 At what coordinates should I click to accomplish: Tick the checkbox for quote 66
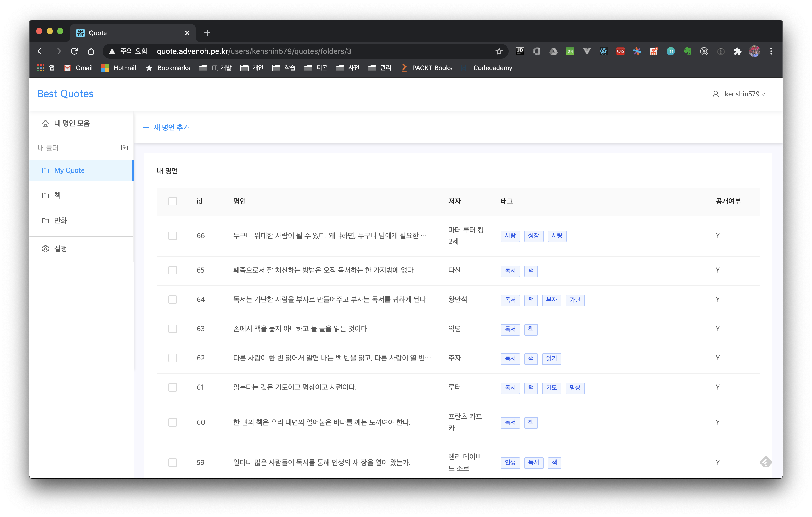(x=173, y=235)
